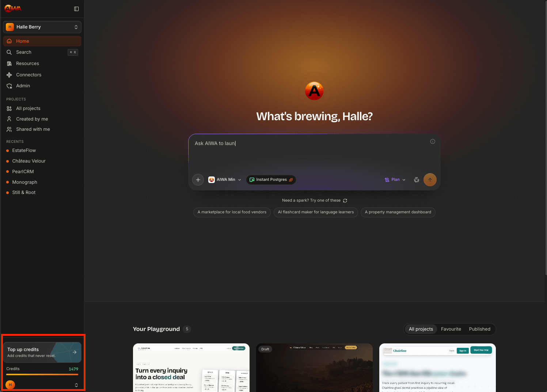
Task: Click the Home house icon
Action: click(x=9, y=41)
